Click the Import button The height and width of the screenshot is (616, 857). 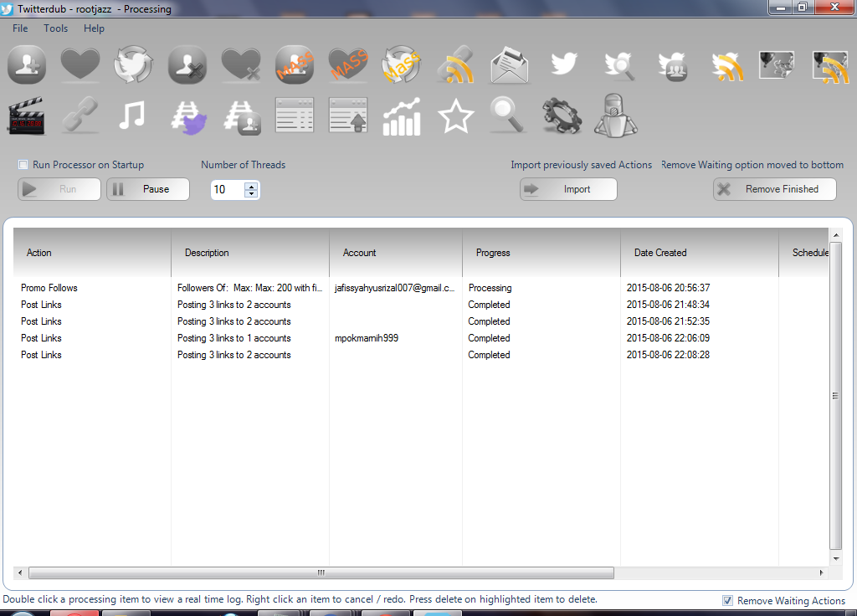568,189
